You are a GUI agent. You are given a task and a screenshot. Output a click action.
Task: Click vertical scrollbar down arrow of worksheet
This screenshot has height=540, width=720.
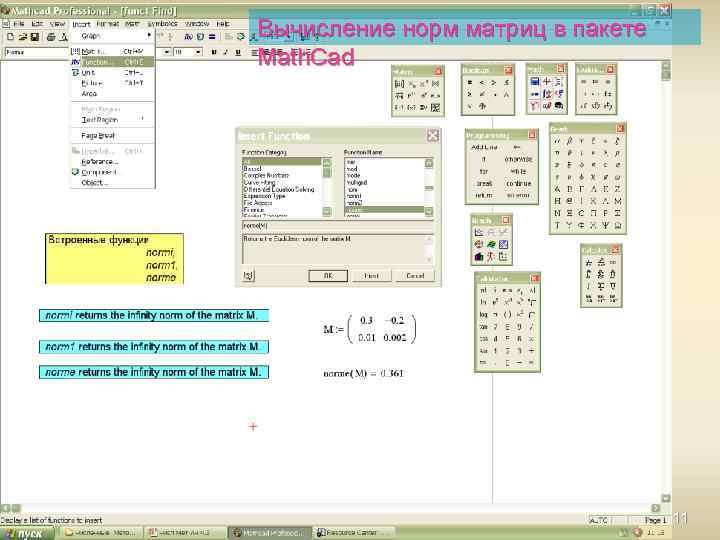pos(666,498)
